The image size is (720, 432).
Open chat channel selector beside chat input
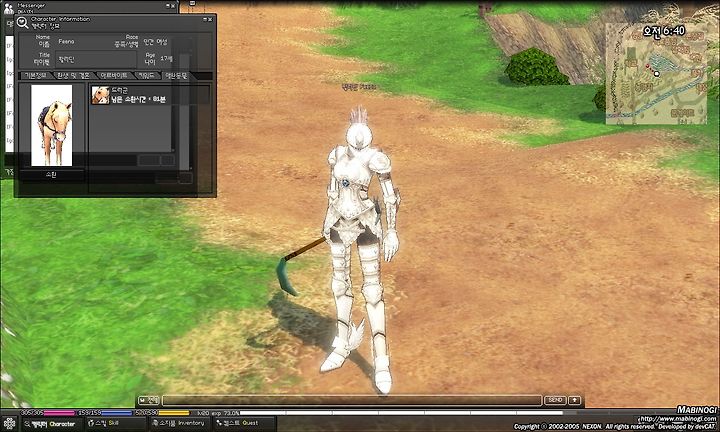[x=148, y=400]
